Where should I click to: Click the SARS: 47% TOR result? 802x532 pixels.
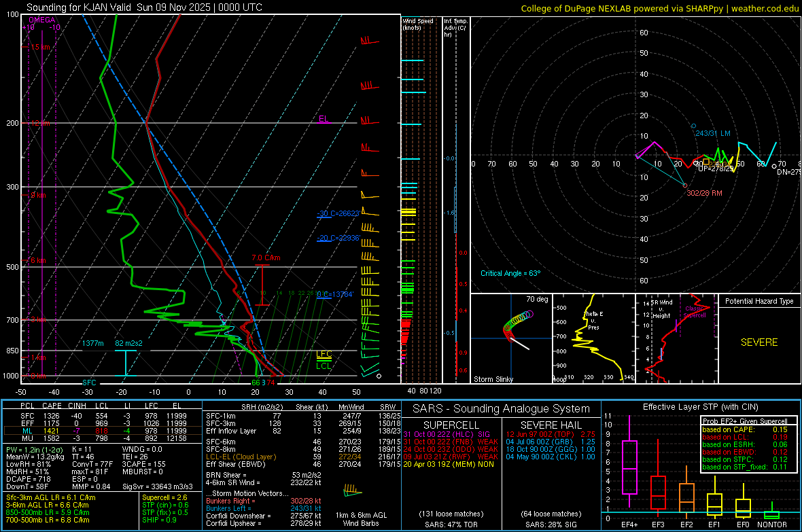tap(451, 525)
